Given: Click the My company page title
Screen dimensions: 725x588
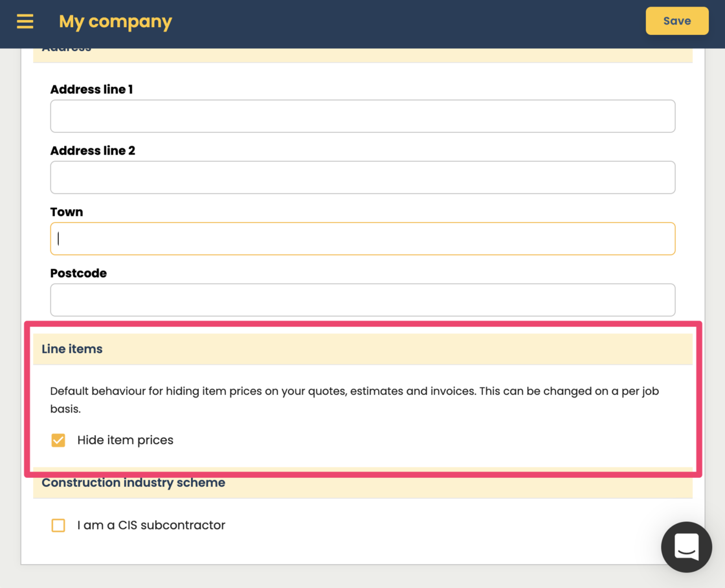Looking at the screenshot, I should click(x=115, y=21).
